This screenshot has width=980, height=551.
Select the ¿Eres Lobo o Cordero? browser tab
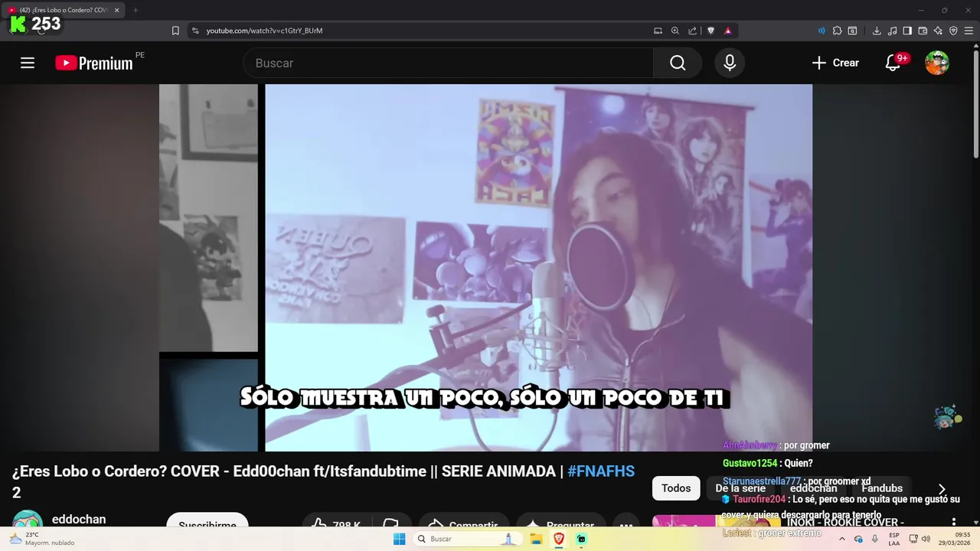coord(64,10)
